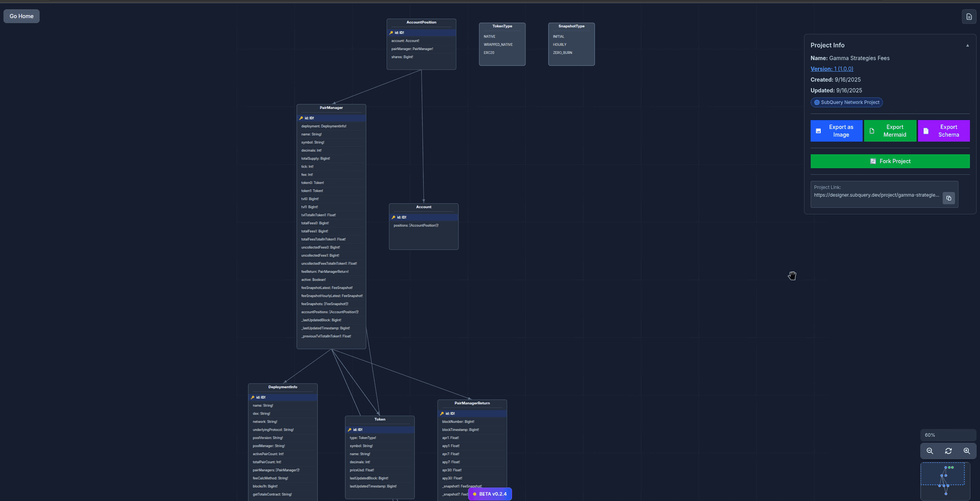Click the key icon in PairManager id row
This screenshot has height=501, width=980.
301,118
